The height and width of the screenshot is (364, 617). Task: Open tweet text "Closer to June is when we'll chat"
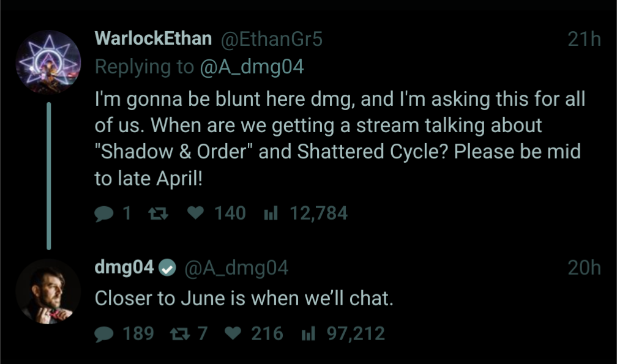pyautogui.click(x=244, y=299)
